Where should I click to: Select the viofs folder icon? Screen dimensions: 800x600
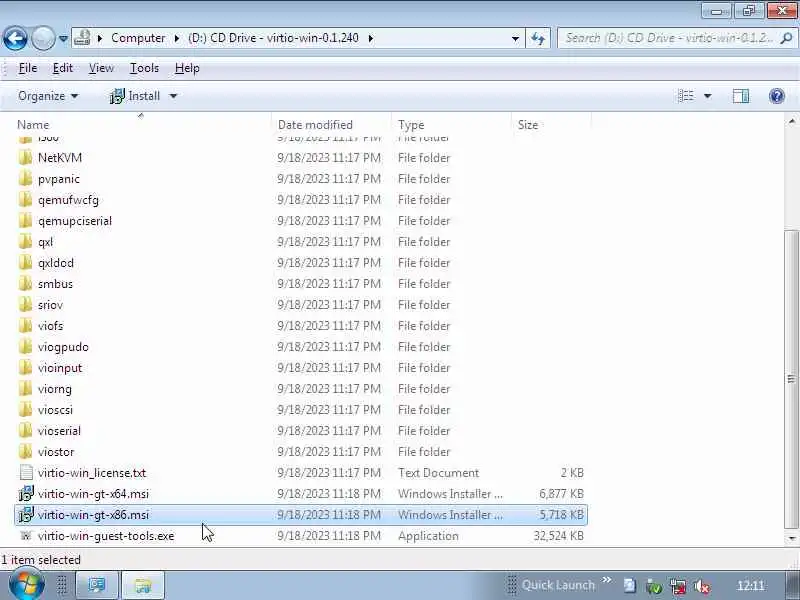point(26,326)
